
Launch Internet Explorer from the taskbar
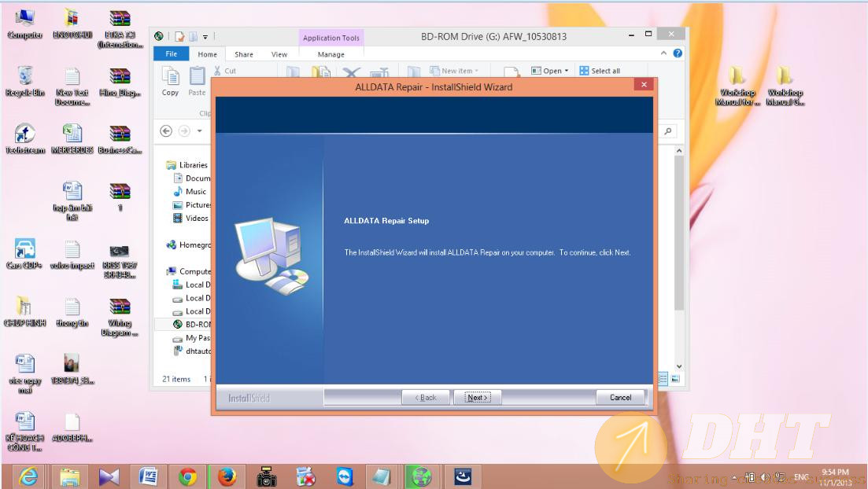28,476
